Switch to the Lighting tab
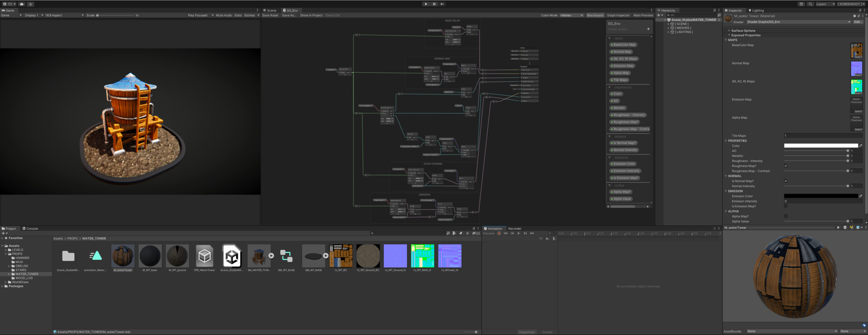This screenshot has height=335, width=868. click(757, 10)
